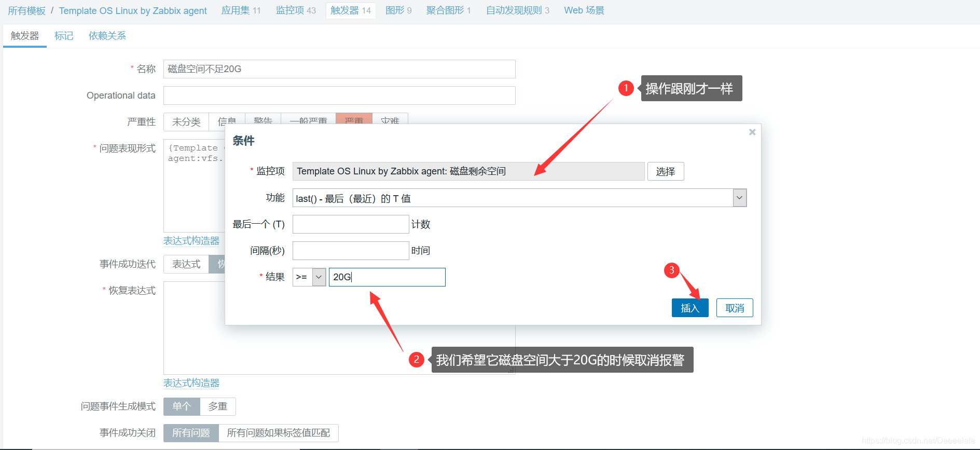Go to 应用集 11 link

[241, 10]
